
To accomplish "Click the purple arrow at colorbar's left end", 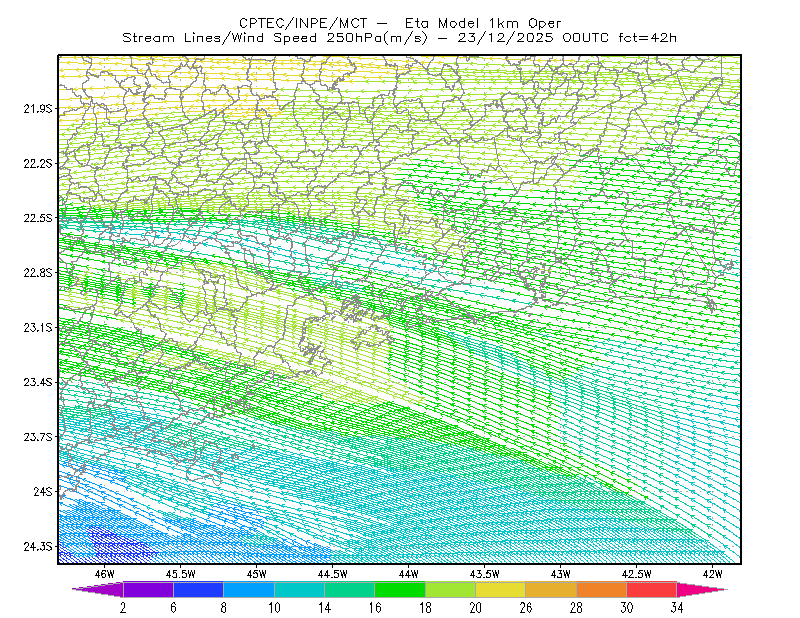I will pos(98,589).
